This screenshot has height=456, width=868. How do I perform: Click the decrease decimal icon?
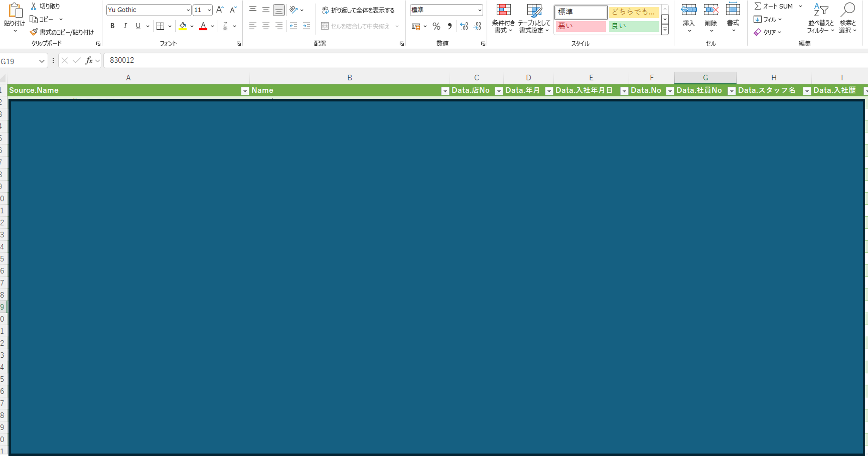[477, 26]
